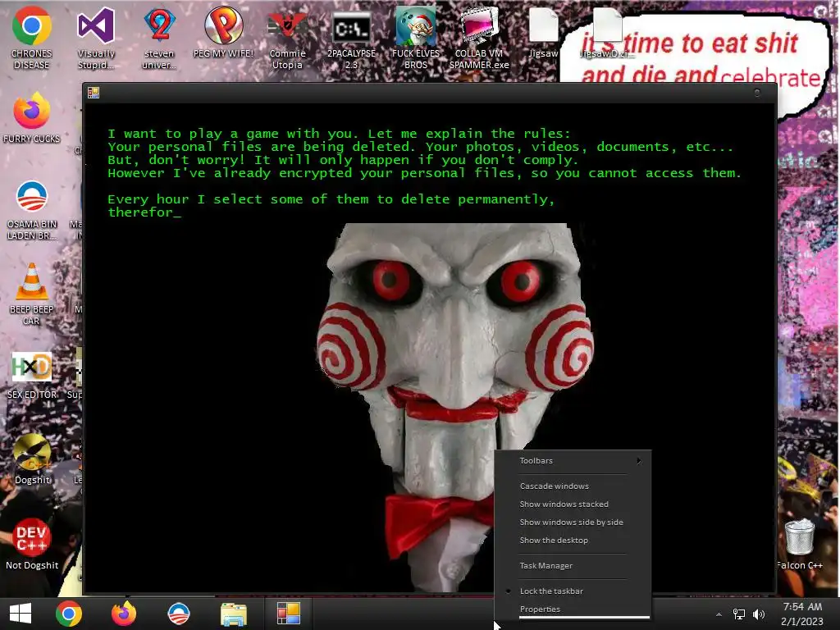Open Task Manager from context menu

[573, 566]
